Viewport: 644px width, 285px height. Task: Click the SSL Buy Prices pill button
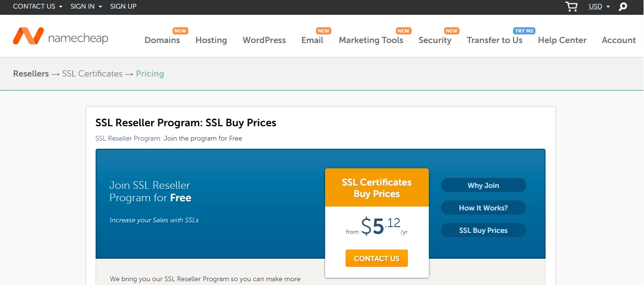point(483,230)
